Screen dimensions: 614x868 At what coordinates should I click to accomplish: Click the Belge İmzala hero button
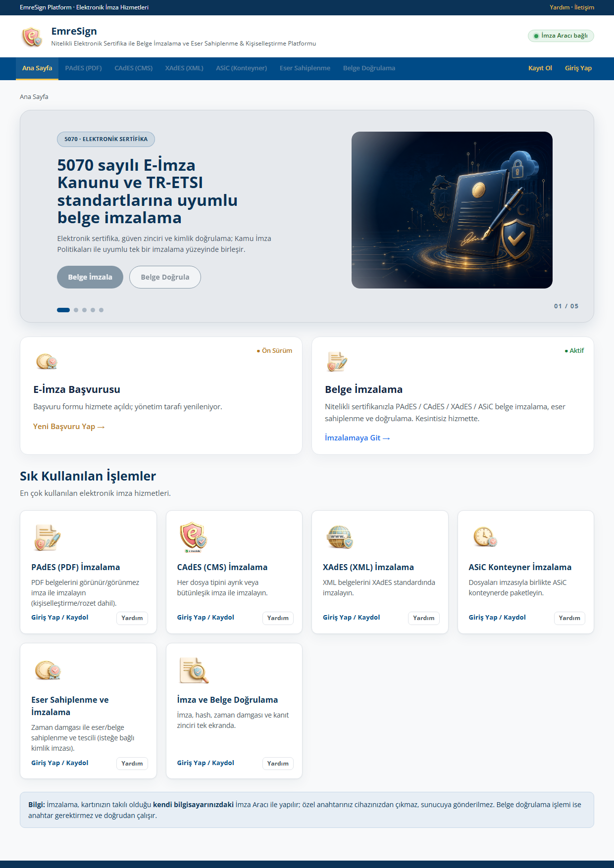90,277
